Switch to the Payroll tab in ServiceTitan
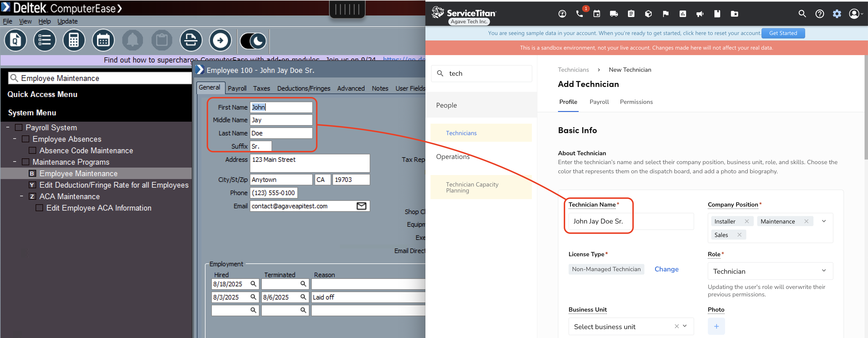Screen dimensions: 868x338 599,102
